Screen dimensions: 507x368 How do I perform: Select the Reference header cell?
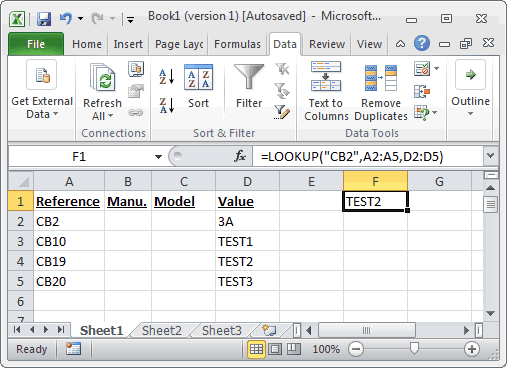69,201
